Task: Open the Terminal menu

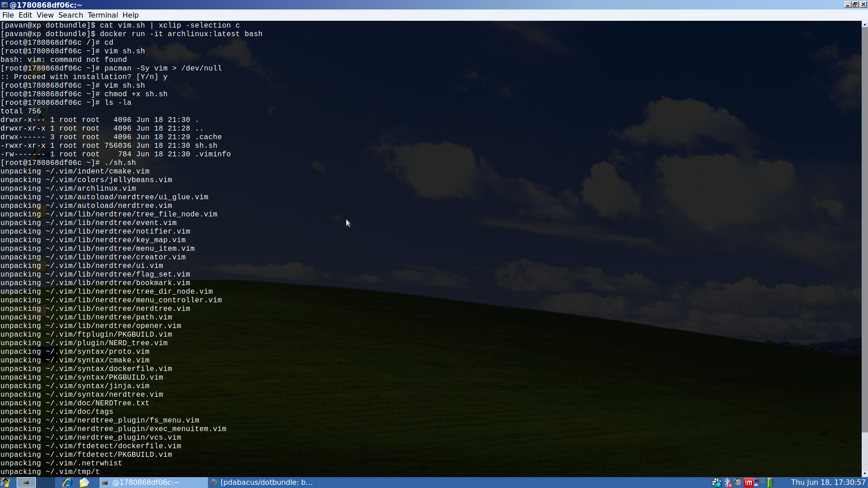Action: tap(103, 15)
